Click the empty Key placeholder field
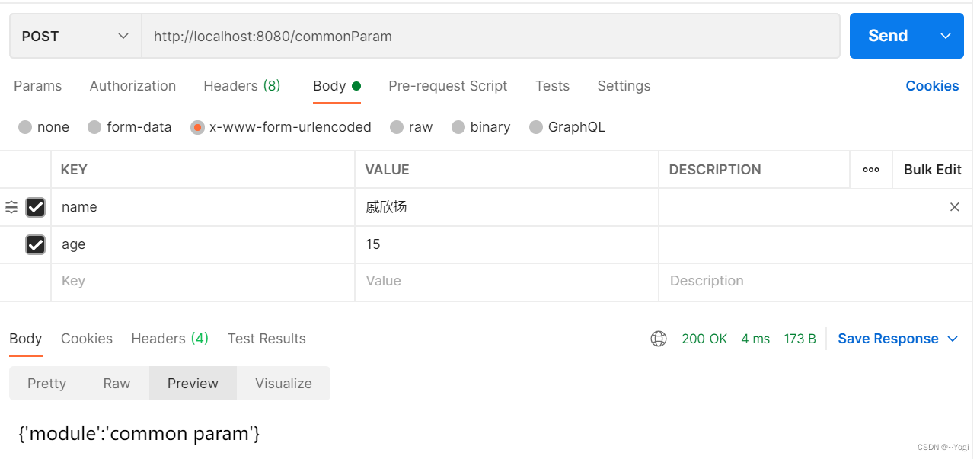Viewport: 980px width, 459px height. [203, 282]
